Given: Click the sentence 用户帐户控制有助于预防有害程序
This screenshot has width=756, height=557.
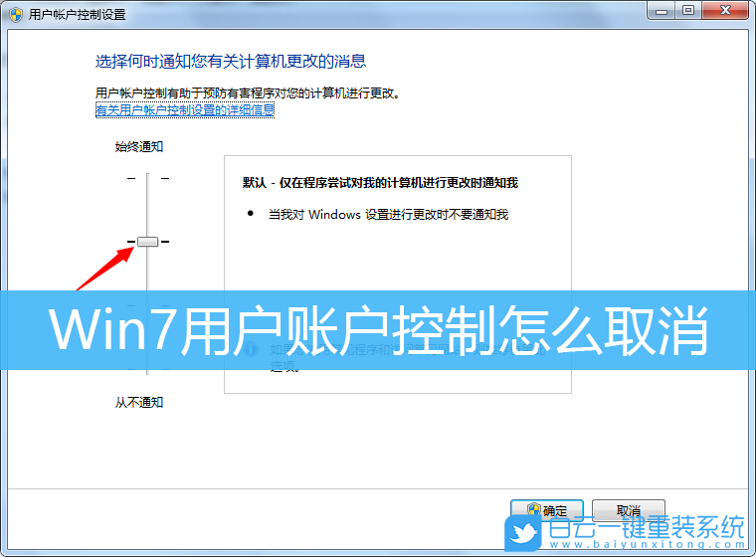Looking at the screenshot, I should 248,93.
